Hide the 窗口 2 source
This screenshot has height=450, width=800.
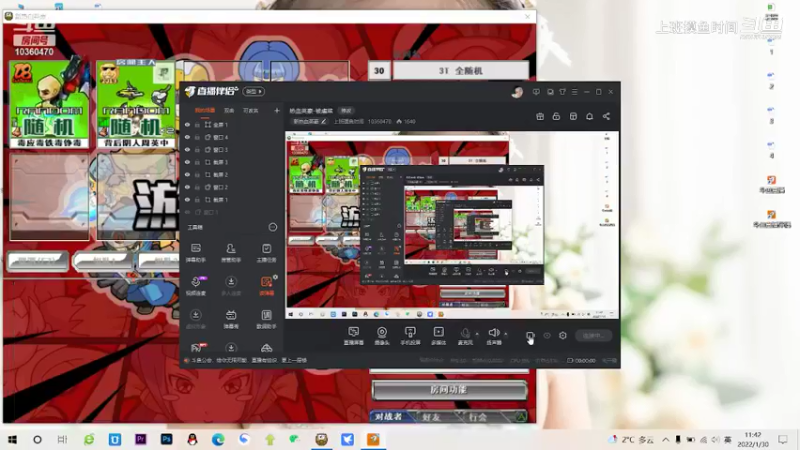coord(187,187)
